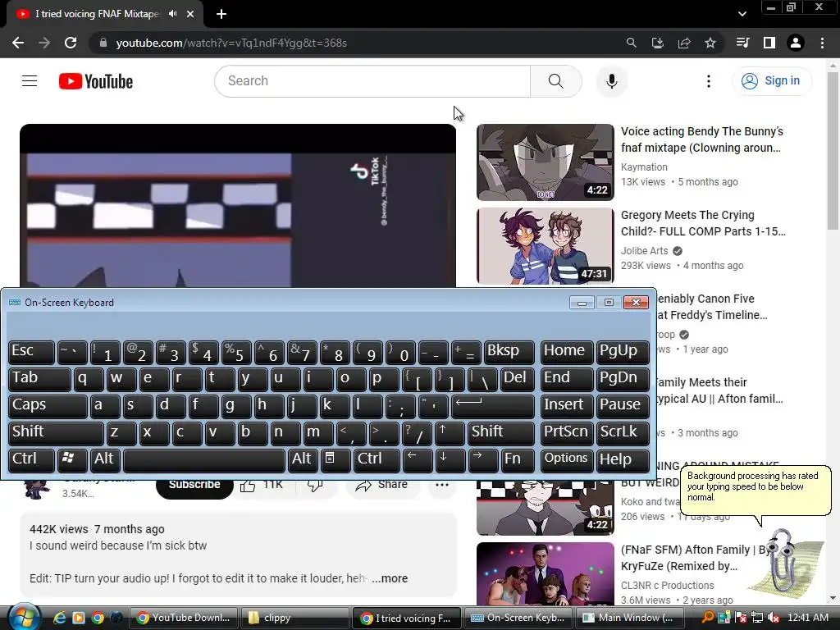Open the YouTube hamburger guide menu
The image size is (840, 630).
click(30, 81)
